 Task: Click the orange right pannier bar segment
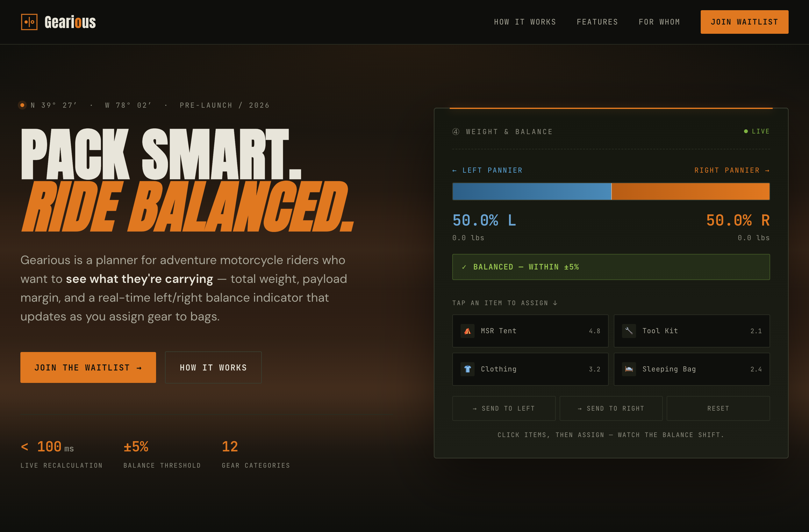pyautogui.click(x=691, y=191)
